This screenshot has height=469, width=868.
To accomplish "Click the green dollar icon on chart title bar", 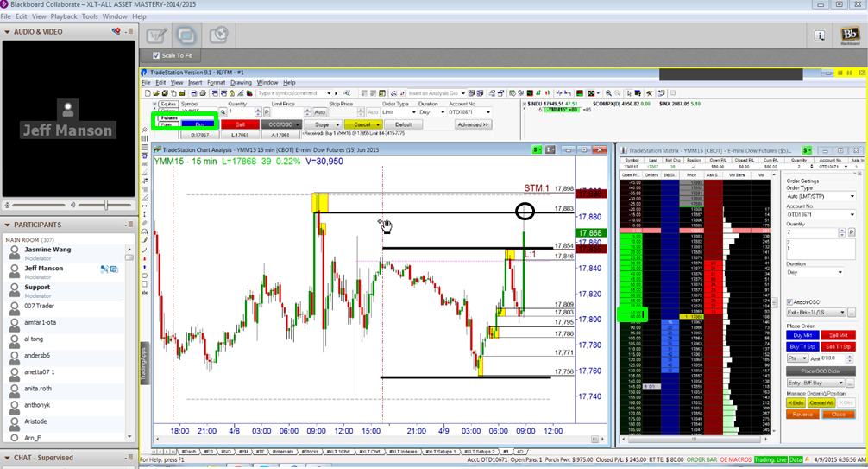I will point(537,149).
